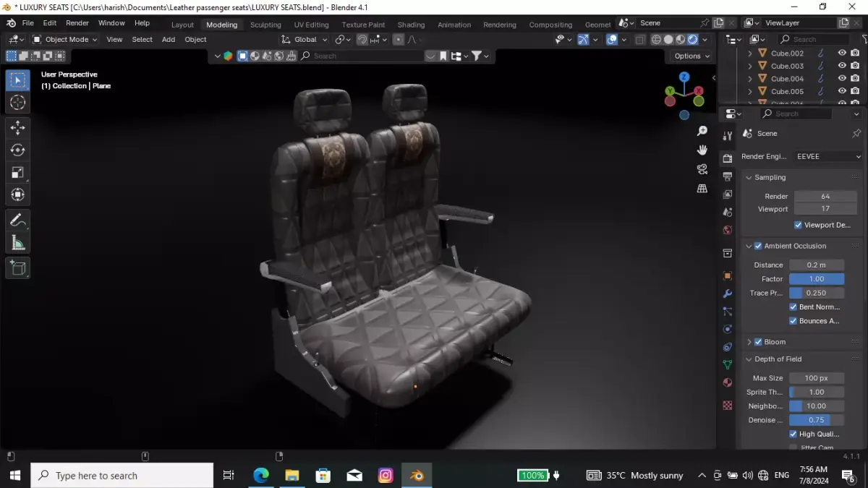Screen dimensions: 868x488
Task: Open the File menu
Action: click(27, 23)
